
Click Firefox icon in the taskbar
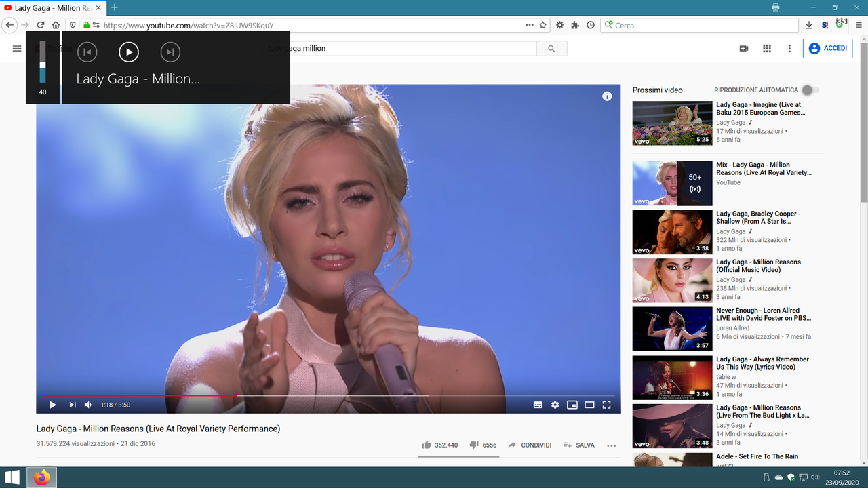(x=42, y=477)
